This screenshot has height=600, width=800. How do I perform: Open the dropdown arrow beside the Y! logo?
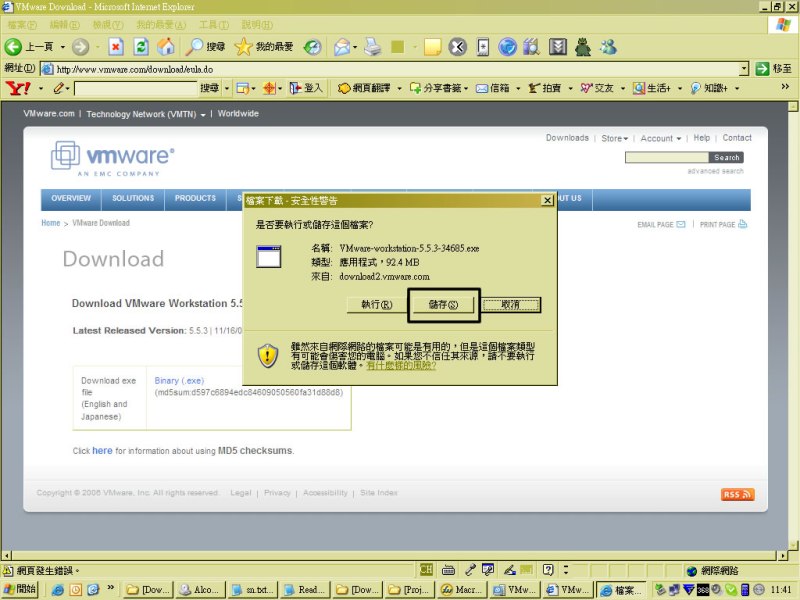(41, 88)
